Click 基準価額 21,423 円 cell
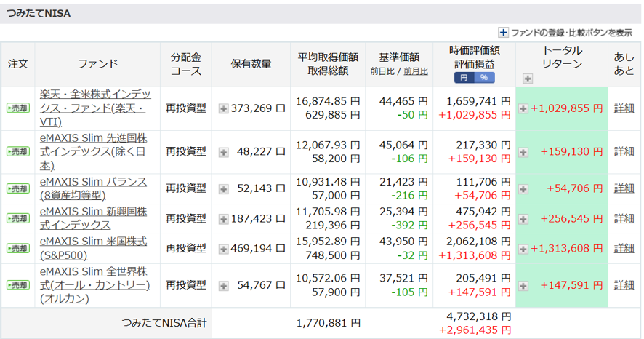This screenshot has width=644, height=339. point(403,182)
